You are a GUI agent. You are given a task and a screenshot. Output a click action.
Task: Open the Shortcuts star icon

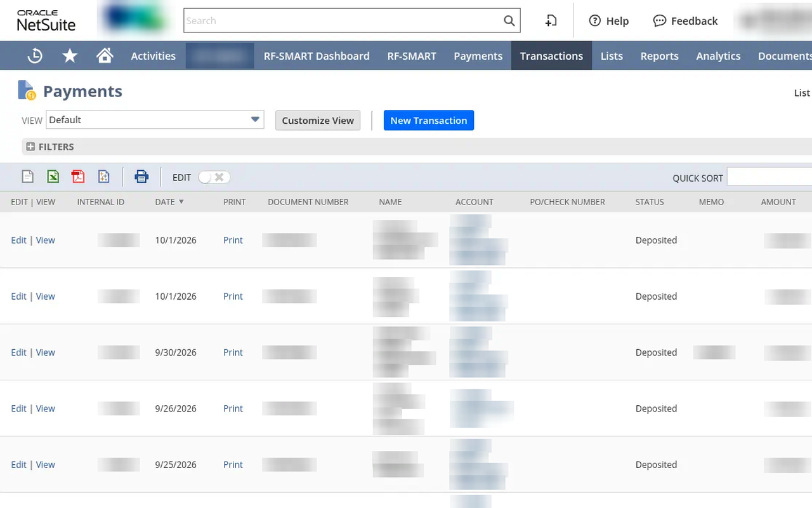click(x=70, y=56)
